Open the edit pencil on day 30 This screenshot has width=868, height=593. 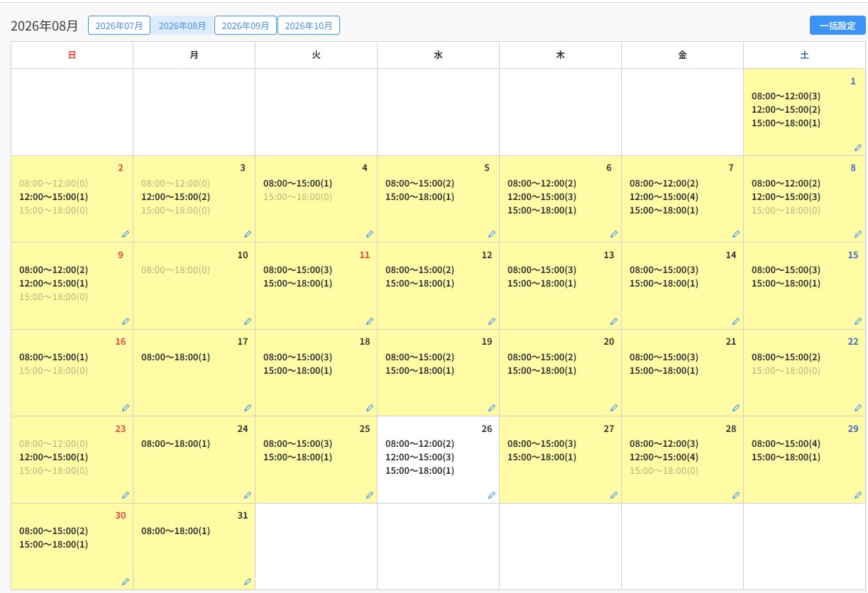coord(125,582)
